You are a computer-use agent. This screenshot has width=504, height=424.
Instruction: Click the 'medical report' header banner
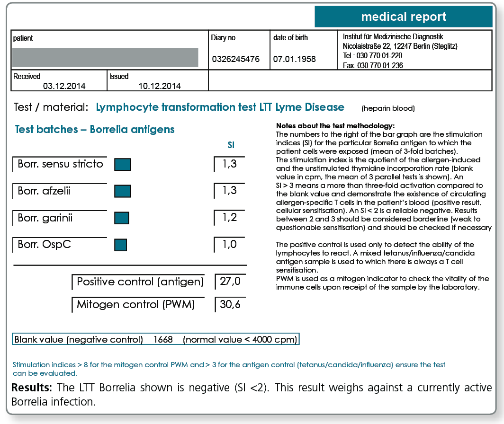tap(404, 17)
